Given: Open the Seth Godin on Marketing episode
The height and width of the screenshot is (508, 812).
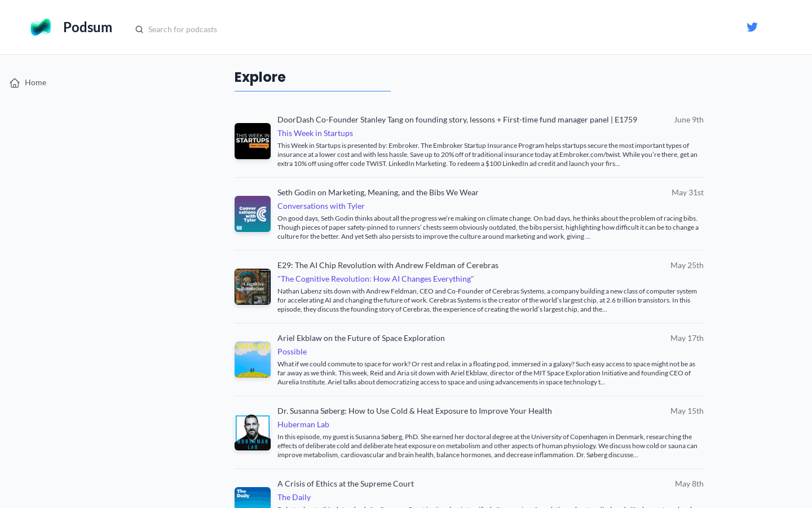Looking at the screenshot, I should click(x=378, y=192).
